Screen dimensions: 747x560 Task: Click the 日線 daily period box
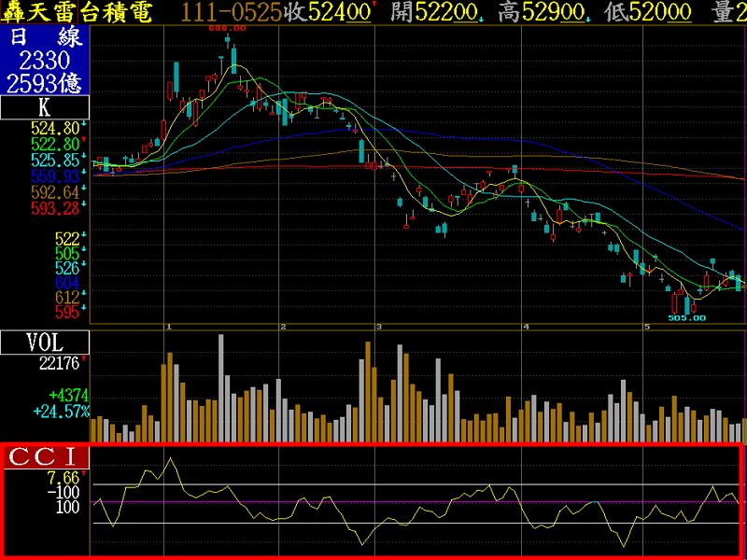pyautogui.click(x=45, y=38)
